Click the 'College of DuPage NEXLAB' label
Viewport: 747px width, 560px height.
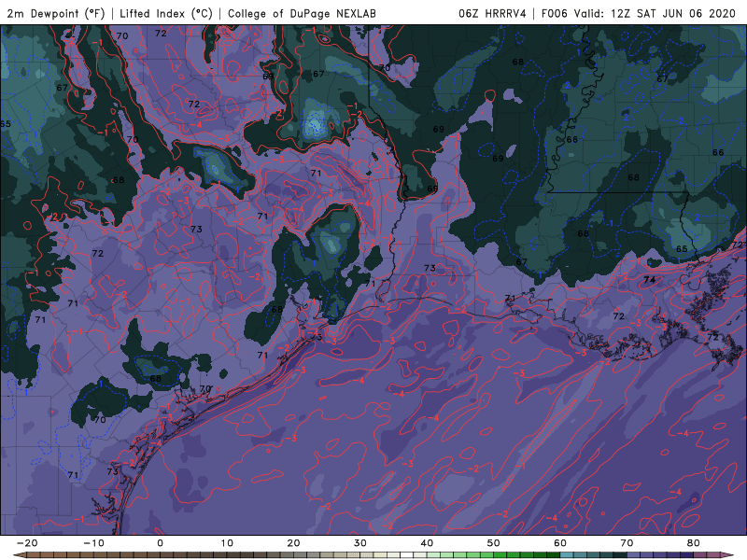(302, 13)
